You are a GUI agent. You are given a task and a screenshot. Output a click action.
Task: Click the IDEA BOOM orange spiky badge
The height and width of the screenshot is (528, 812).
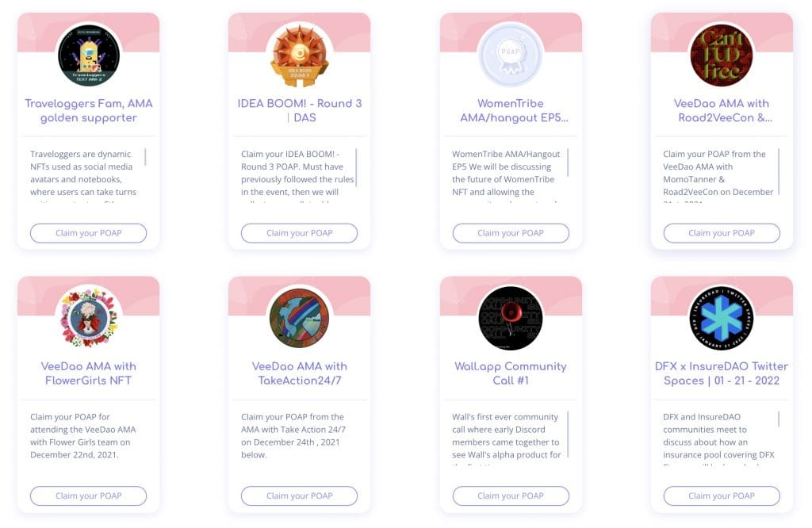point(299,55)
